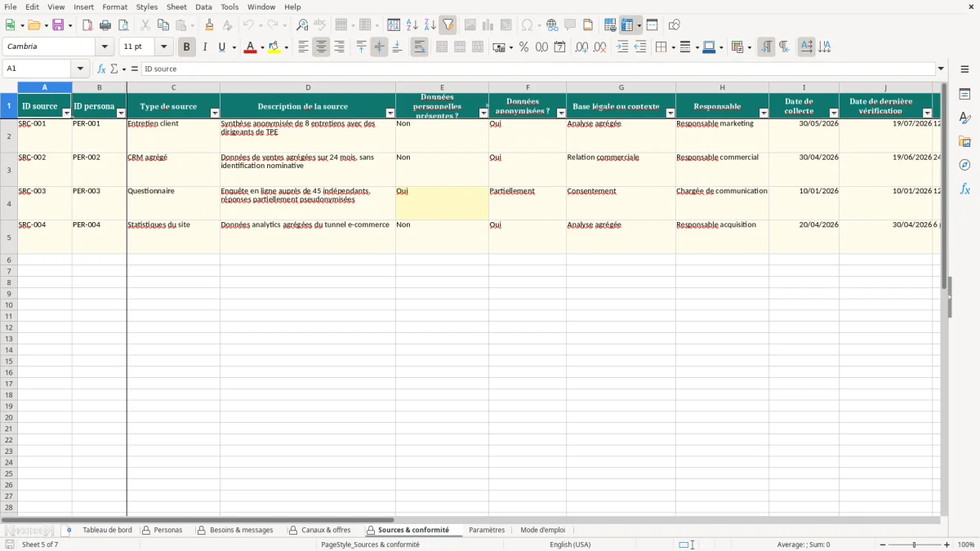
Task: Expand the font color dropdown arrow
Action: tap(262, 47)
